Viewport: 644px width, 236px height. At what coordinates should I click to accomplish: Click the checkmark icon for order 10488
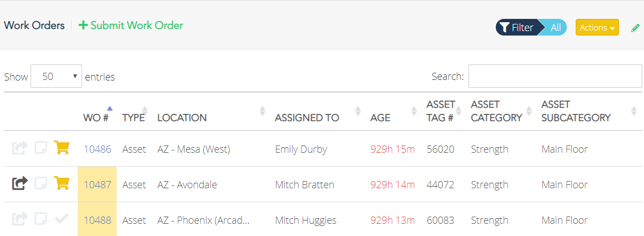pyautogui.click(x=62, y=219)
